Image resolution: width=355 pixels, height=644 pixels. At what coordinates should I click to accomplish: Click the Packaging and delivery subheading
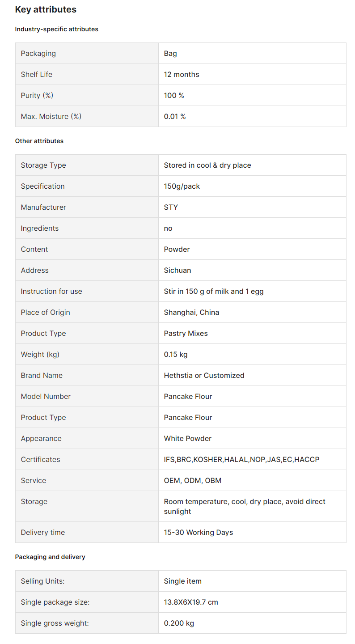click(50, 557)
